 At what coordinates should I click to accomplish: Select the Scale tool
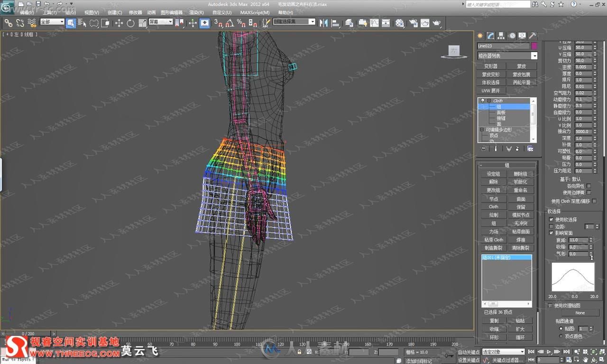141,23
